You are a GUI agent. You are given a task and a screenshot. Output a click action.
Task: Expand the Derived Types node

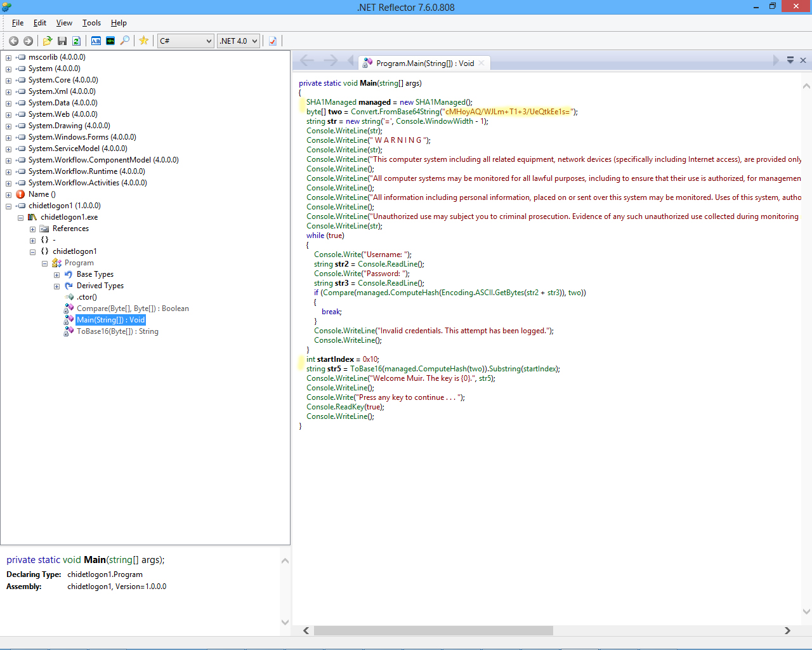tap(56, 286)
